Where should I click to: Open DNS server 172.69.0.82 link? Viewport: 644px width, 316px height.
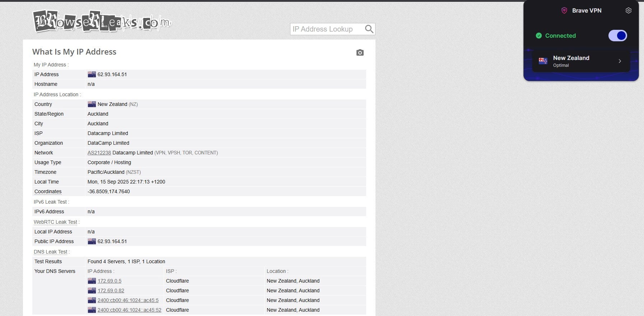click(111, 291)
